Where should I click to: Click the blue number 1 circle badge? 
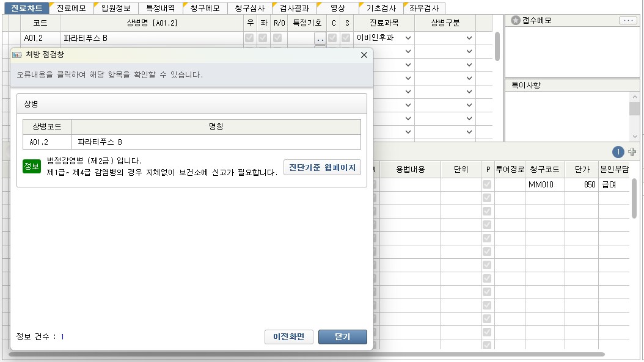(618, 152)
